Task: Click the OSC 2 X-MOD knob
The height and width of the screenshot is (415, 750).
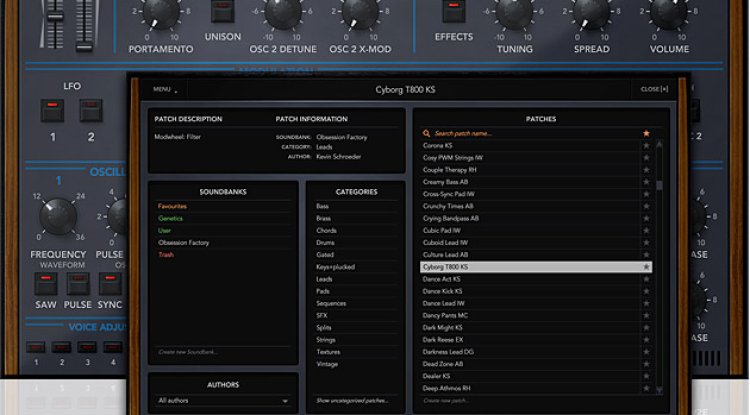Action: [x=360, y=13]
